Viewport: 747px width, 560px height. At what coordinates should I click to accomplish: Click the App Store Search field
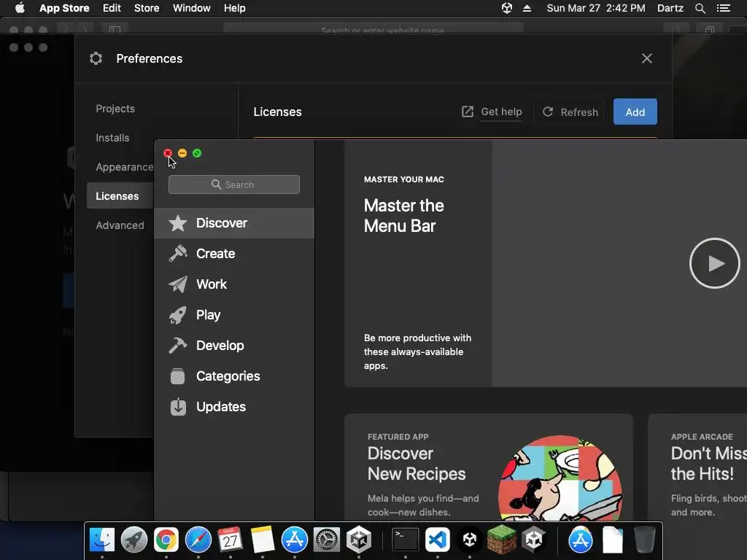234,184
